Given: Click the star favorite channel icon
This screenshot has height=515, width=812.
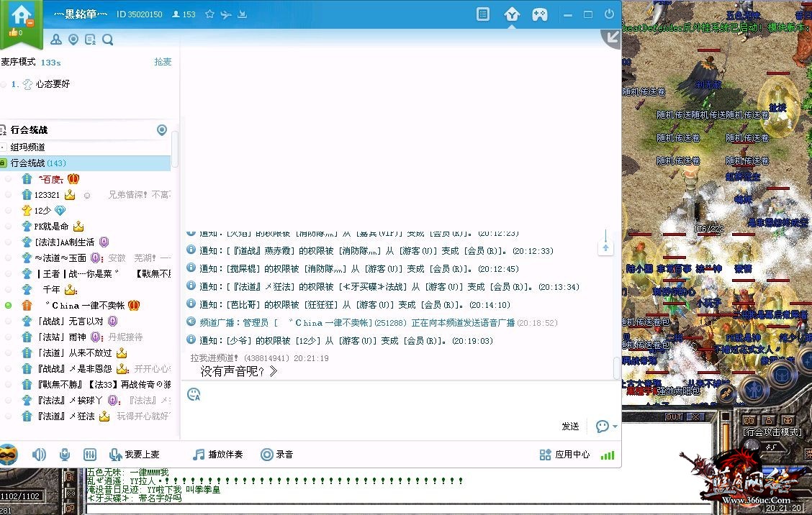Looking at the screenshot, I should (209, 14).
